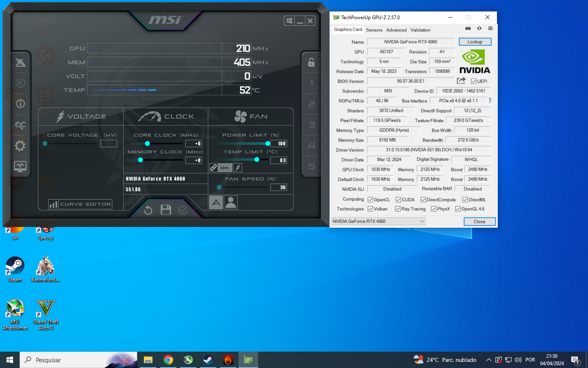Click the Power Limit value field

pyautogui.click(x=279, y=144)
